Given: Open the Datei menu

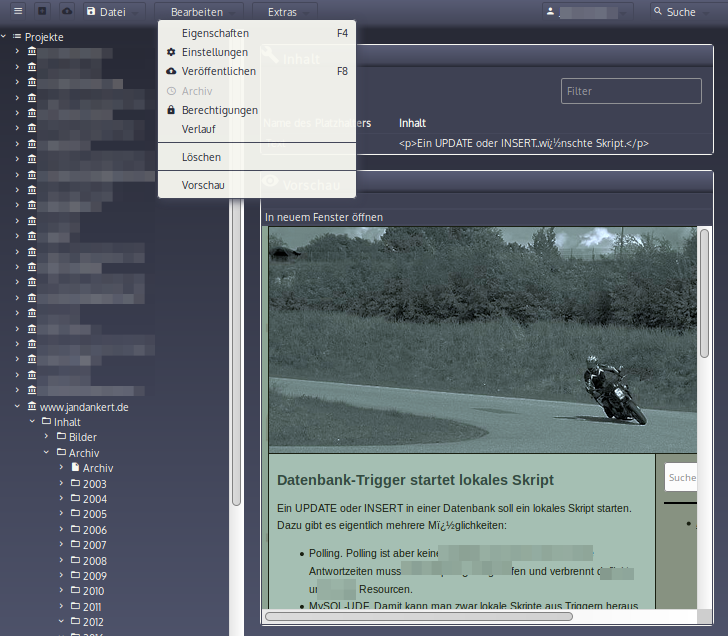Looking at the screenshot, I should [x=114, y=12].
